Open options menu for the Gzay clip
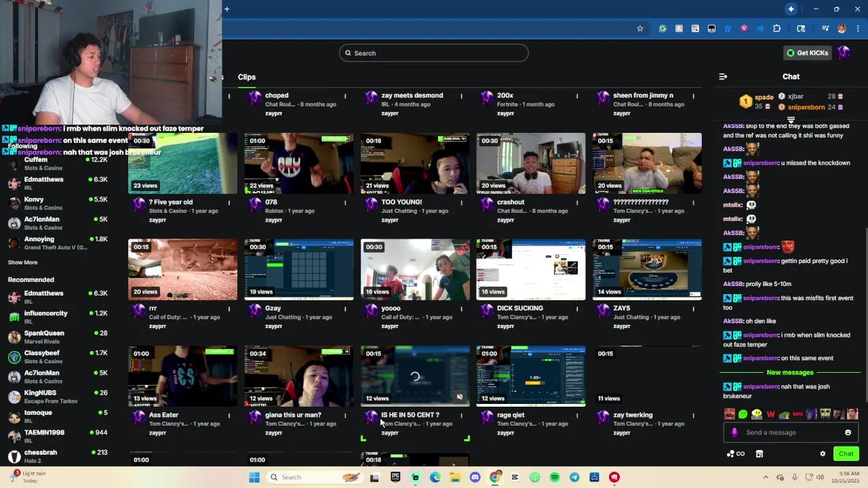This screenshot has width=868, height=488. click(x=345, y=309)
